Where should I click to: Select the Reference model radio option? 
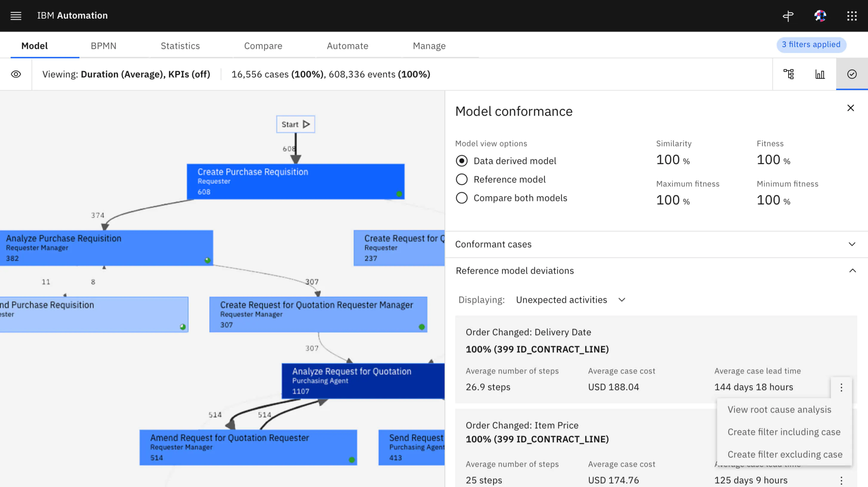(x=461, y=180)
